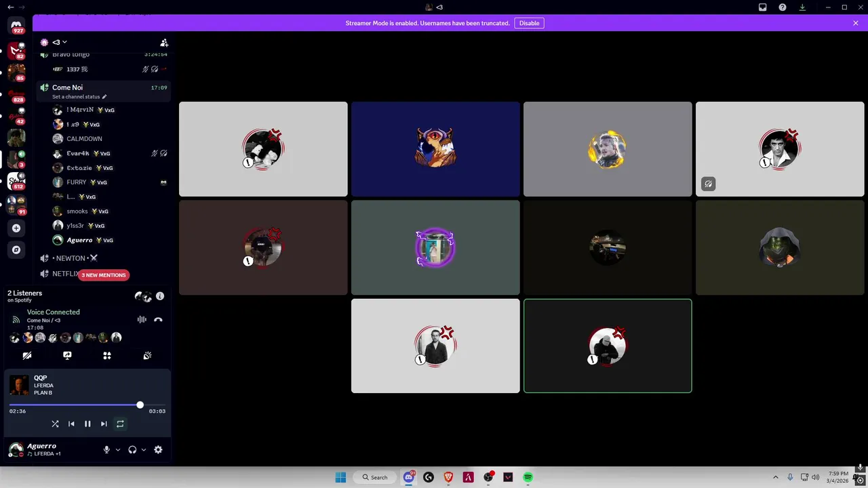The width and height of the screenshot is (868, 488).
Task: Seek with the Spotify progress slider knob
Action: [x=140, y=405]
